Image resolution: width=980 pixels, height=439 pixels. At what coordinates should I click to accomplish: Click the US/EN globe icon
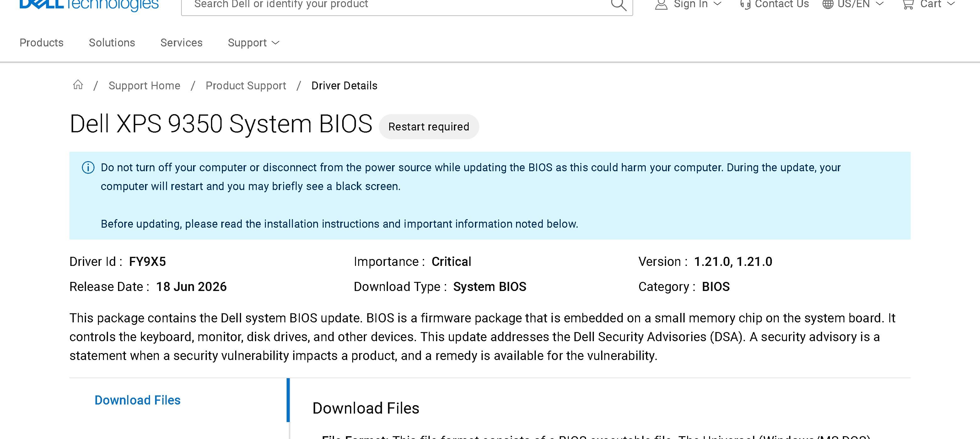pyautogui.click(x=828, y=5)
